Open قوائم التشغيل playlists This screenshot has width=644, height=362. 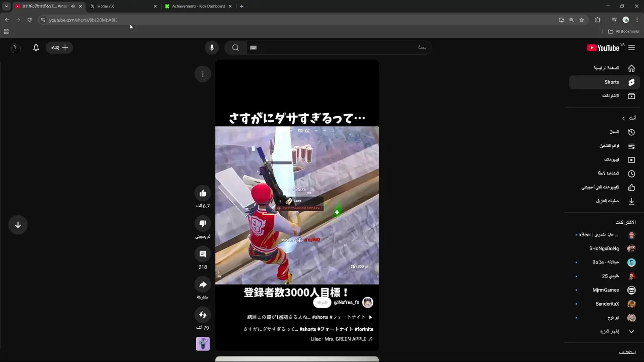604,146
